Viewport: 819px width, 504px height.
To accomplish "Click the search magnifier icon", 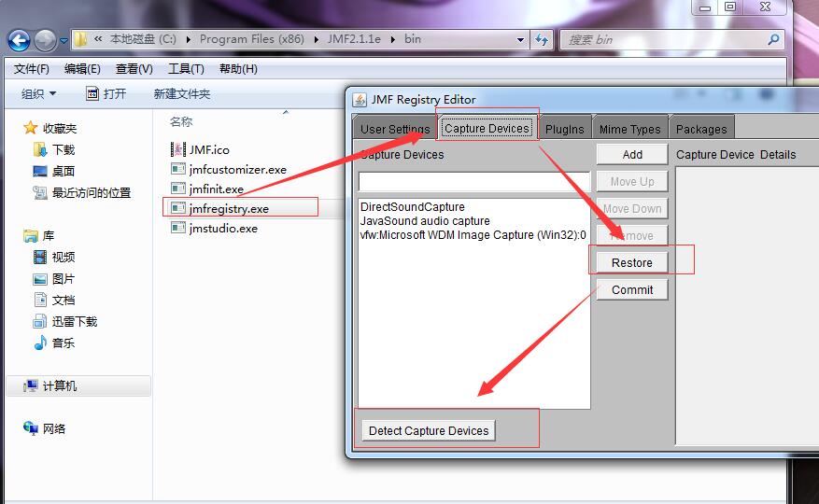I will (773, 39).
